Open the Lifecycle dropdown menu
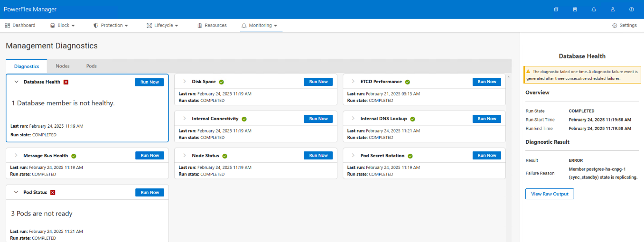This screenshot has width=644, height=242. [162, 26]
